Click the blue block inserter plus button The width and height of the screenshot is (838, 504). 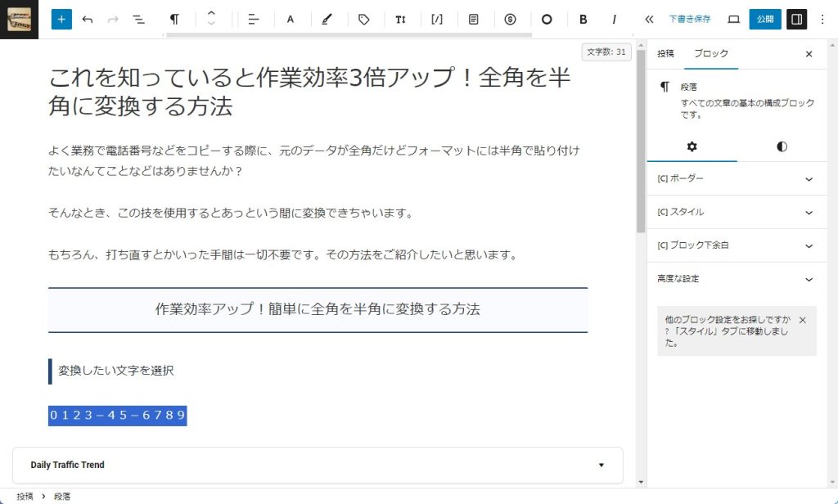[61, 19]
